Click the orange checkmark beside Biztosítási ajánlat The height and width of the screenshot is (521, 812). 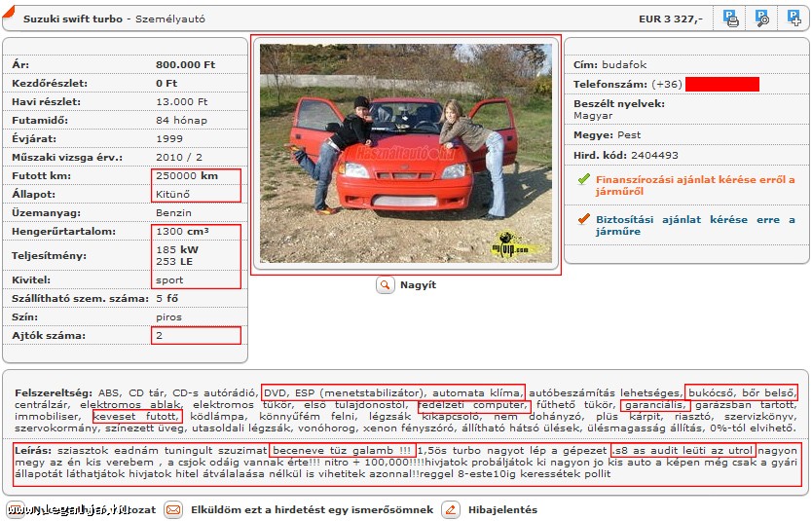tap(583, 219)
